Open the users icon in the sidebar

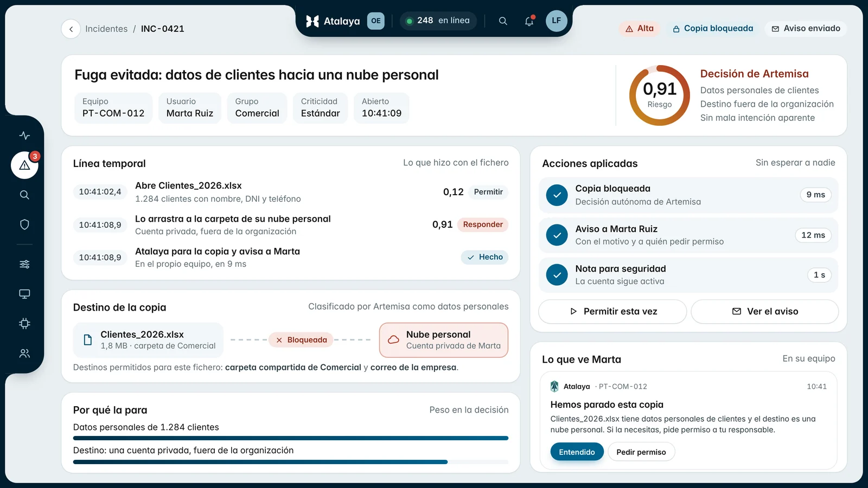[x=24, y=354]
